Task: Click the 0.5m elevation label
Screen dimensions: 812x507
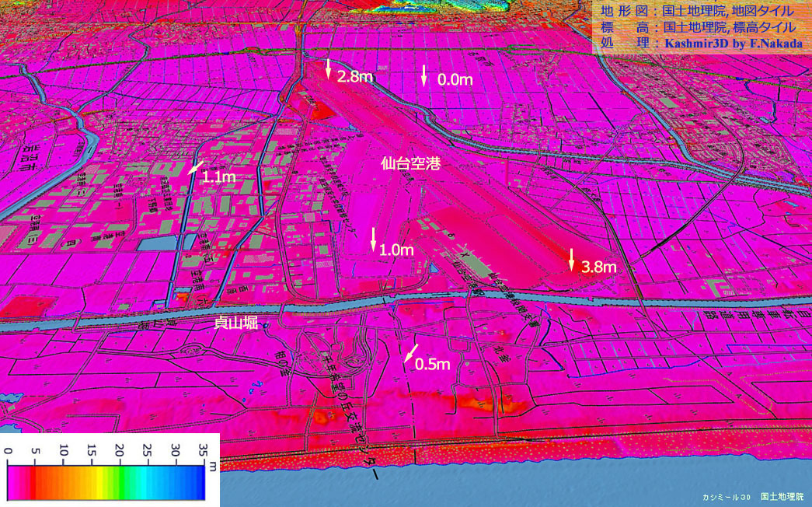Action: pos(434,364)
